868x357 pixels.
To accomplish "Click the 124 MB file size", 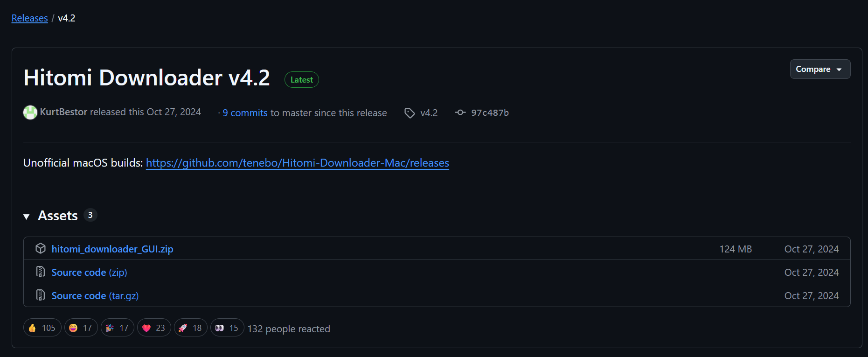I will (x=736, y=249).
